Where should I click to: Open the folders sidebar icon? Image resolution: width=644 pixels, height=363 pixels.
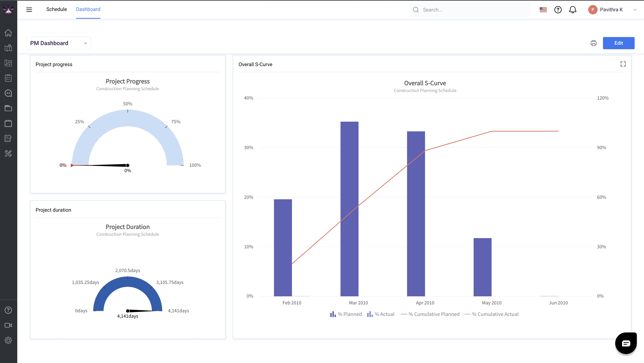pos(8,108)
